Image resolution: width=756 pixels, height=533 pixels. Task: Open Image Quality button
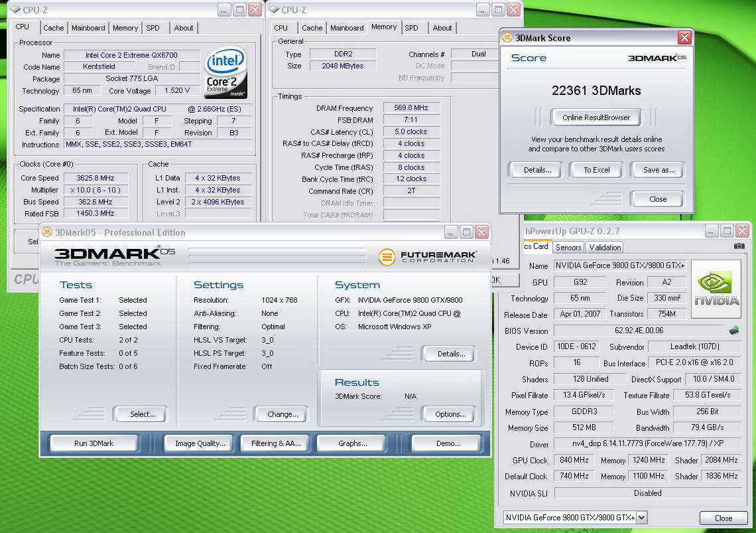200,443
